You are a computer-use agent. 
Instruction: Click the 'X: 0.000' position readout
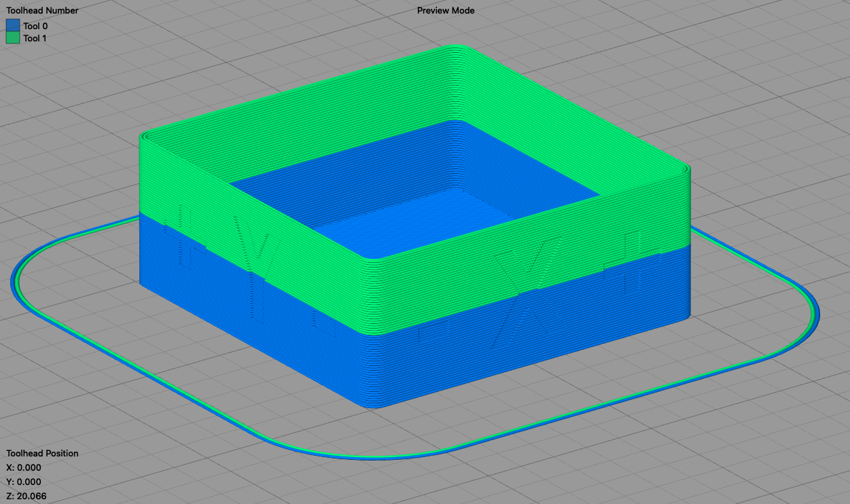[24, 467]
